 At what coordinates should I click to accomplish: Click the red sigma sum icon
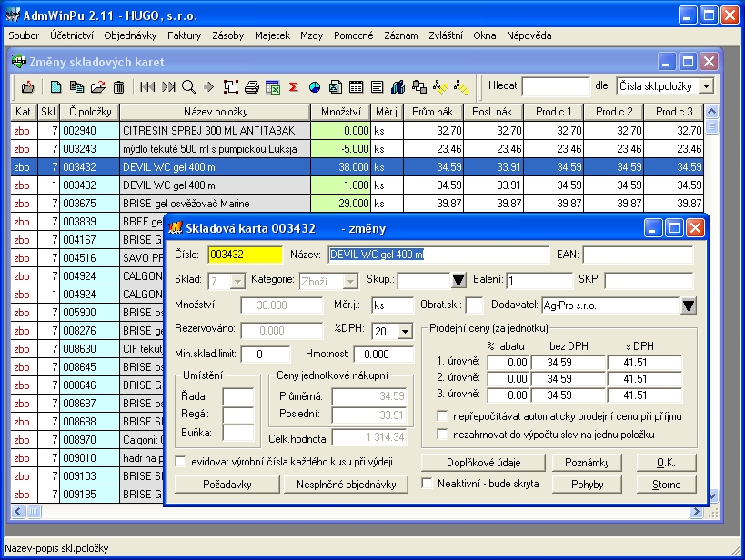pos(294,87)
